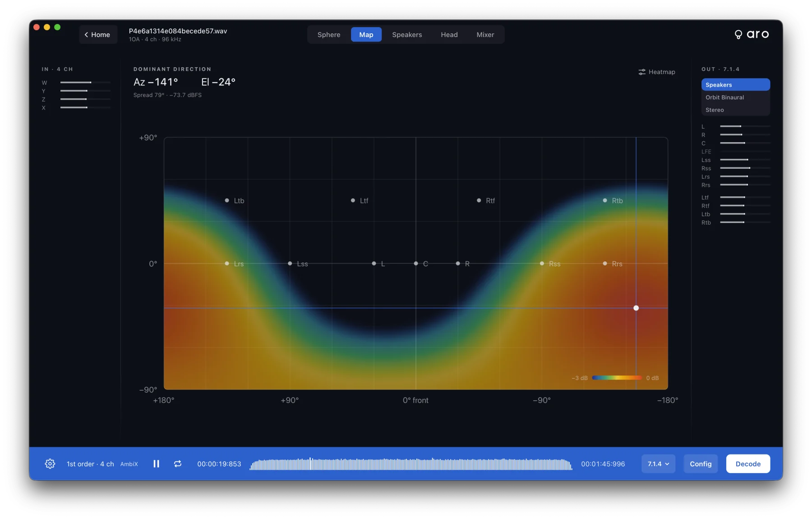Click the file name P4e6a1314e084becede57.wav
812x519 pixels.
(178, 31)
